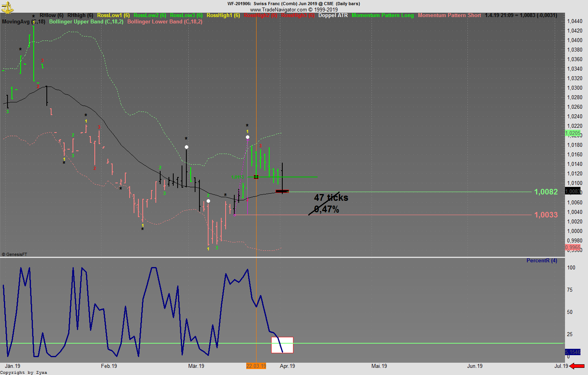Click the green 1,0082 price level label
The width and height of the screenshot is (588, 375).
[x=546, y=192]
